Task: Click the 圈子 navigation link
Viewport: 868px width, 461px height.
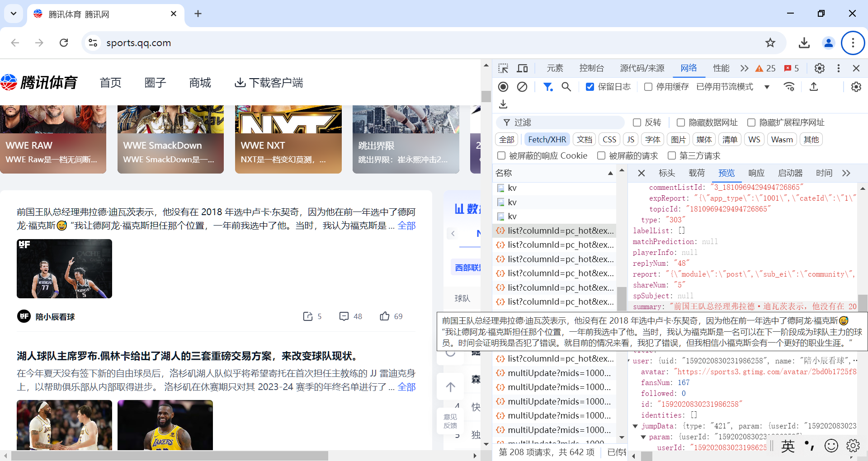Action: click(155, 83)
